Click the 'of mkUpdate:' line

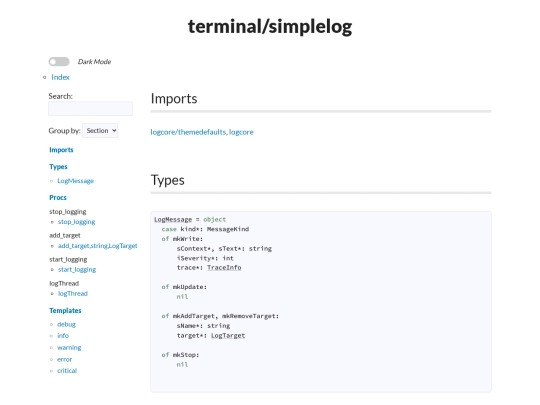[184, 287]
